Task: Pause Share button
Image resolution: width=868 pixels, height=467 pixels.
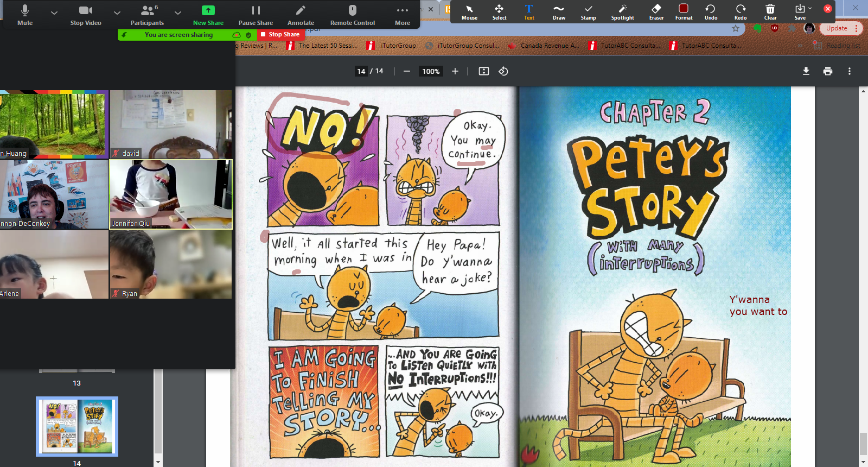Action: pyautogui.click(x=256, y=15)
